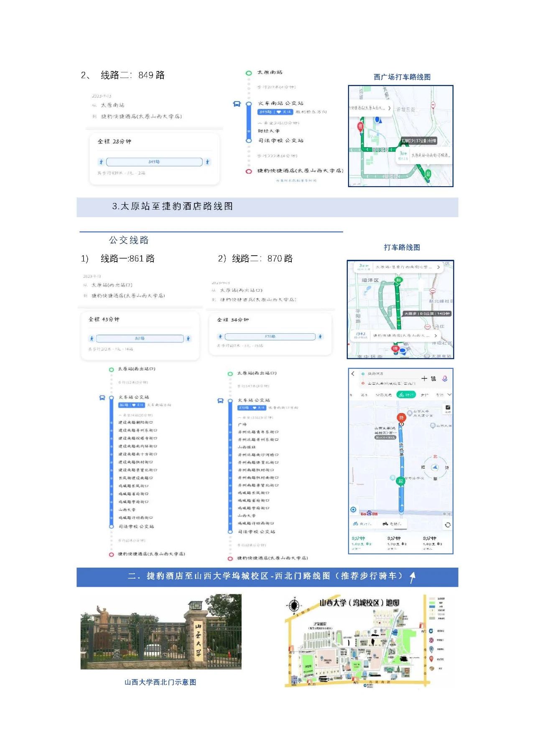Image resolution: width=535 pixels, height=756 pixels.
Task: Choose first 9分钟 route option in green
Action: point(362,543)
